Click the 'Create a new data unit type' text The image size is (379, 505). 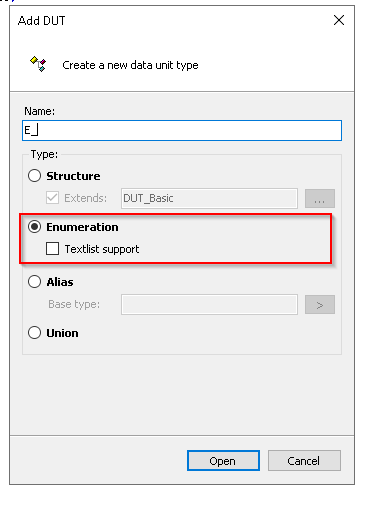(x=130, y=65)
